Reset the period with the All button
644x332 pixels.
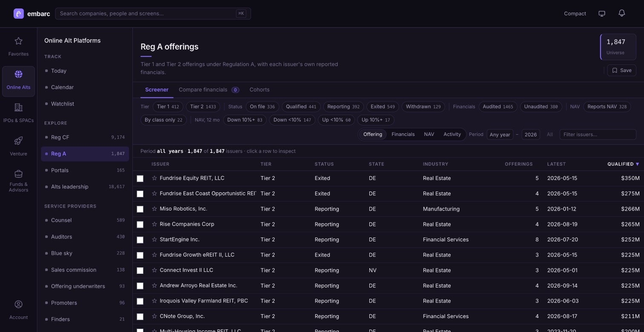[550, 135]
